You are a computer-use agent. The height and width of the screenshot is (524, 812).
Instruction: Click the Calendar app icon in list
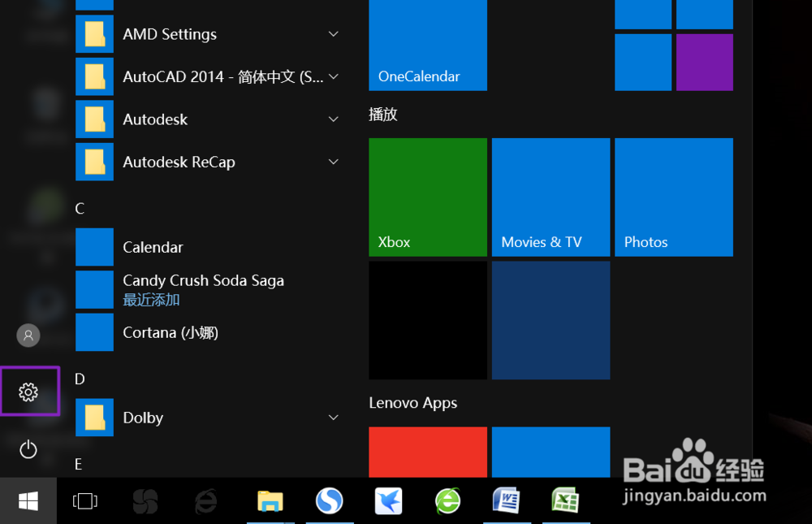[x=94, y=247]
